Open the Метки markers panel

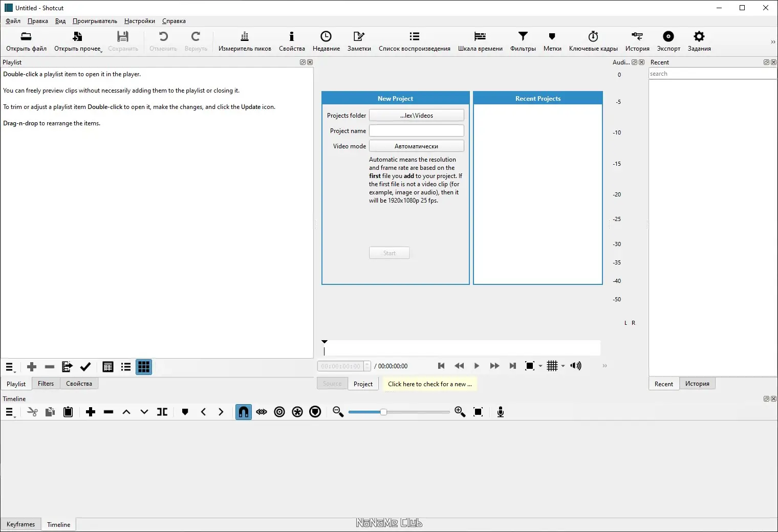[x=552, y=42]
